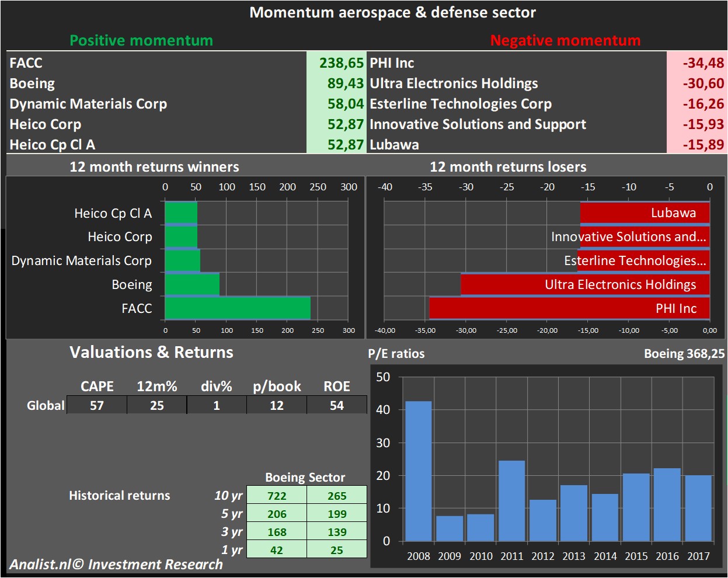This screenshot has width=728, height=578.
Task: Select the 1 yr Boeing return 42
Action: [277, 550]
